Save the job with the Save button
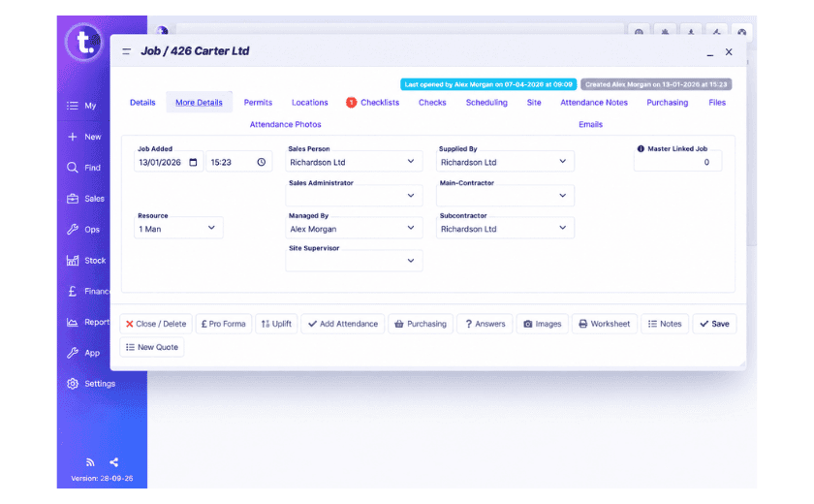 click(x=714, y=324)
